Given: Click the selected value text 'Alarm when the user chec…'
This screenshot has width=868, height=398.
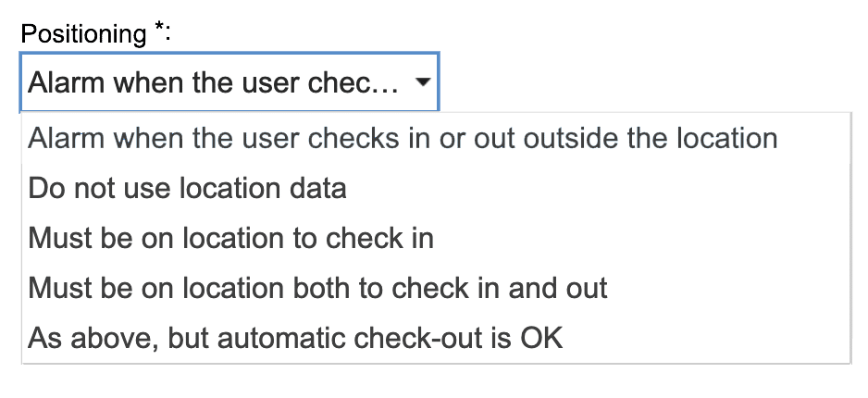Looking at the screenshot, I should (x=213, y=83).
